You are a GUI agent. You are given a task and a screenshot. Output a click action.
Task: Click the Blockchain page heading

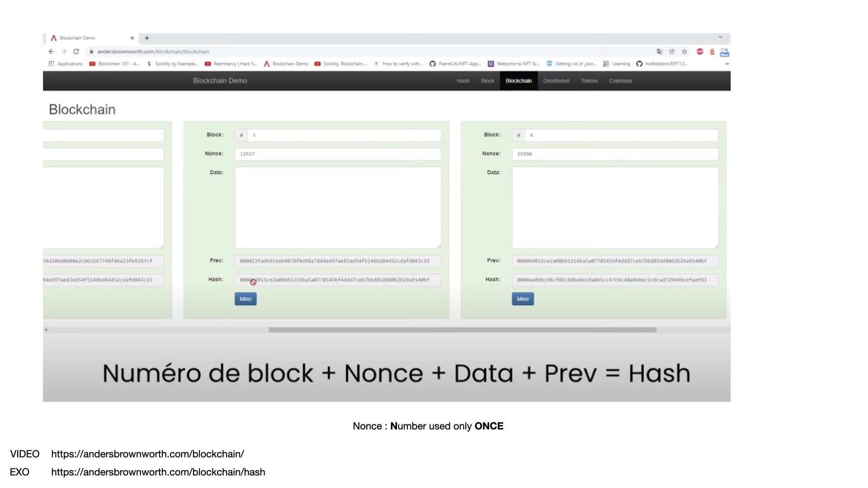pyautogui.click(x=82, y=109)
